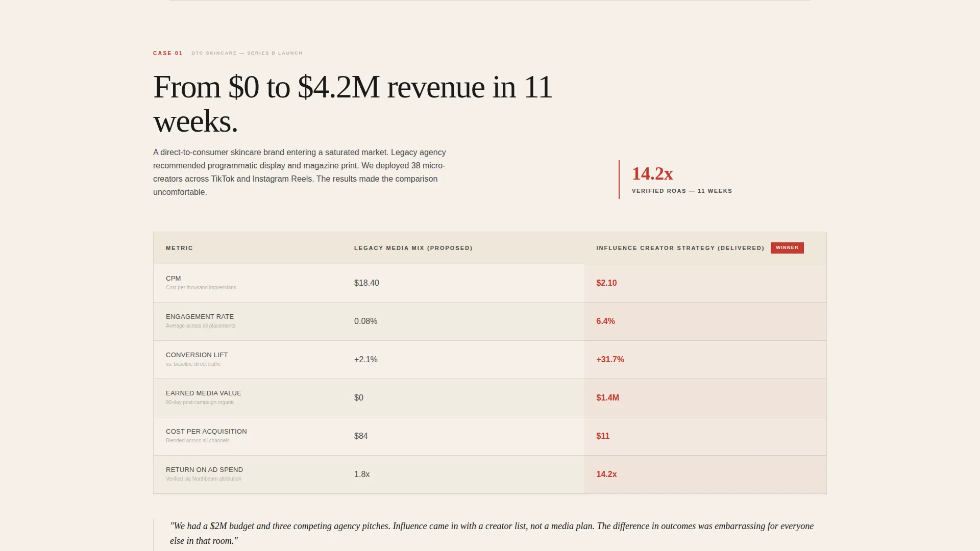
Task: Click the $2.10 creator CPM value
Action: pos(606,283)
